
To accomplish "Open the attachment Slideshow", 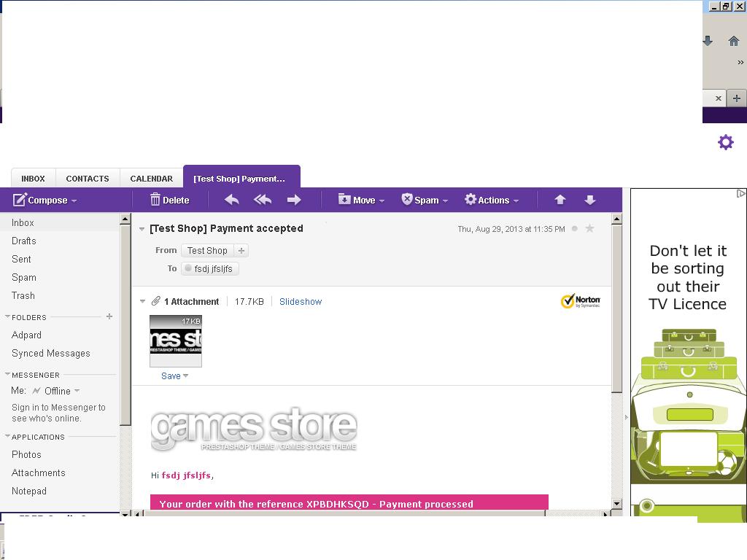I will click(x=301, y=301).
